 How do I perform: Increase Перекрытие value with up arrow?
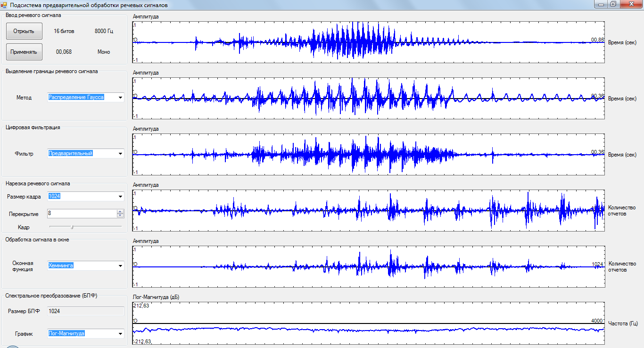(120, 211)
